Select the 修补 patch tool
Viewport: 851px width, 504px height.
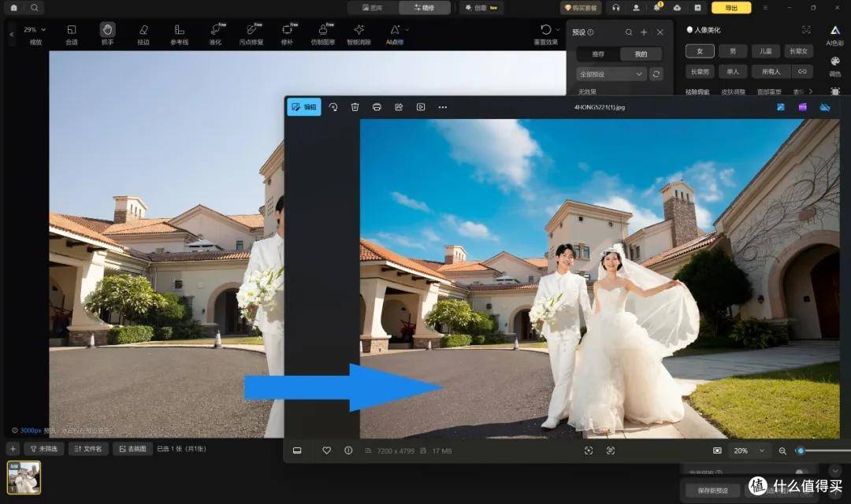[x=287, y=34]
